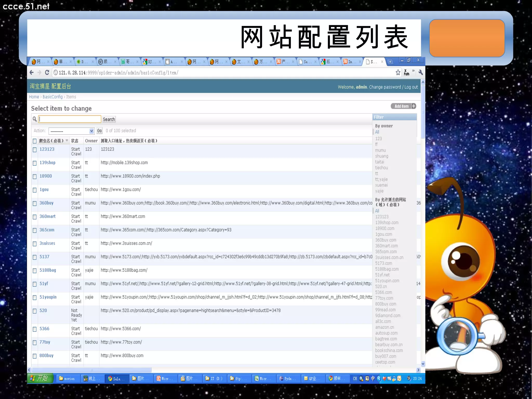Click the Change password link
The height and width of the screenshot is (399, 532).
[385, 87]
